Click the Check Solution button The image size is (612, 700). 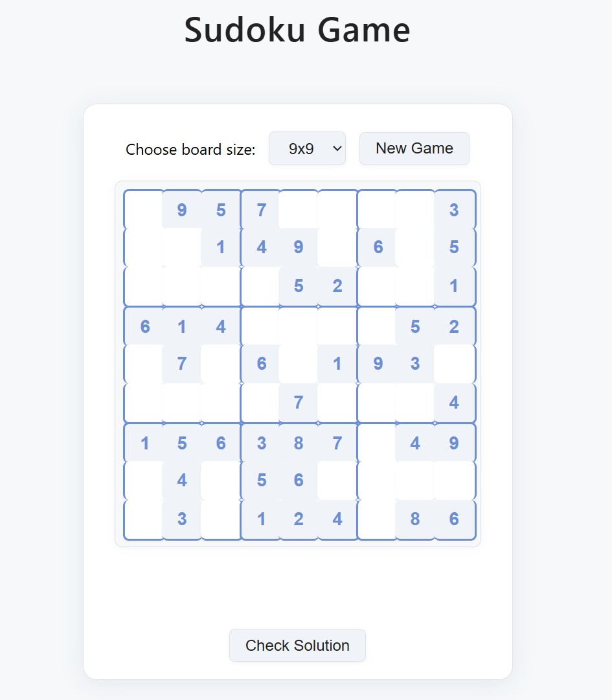click(x=297, y=645)
